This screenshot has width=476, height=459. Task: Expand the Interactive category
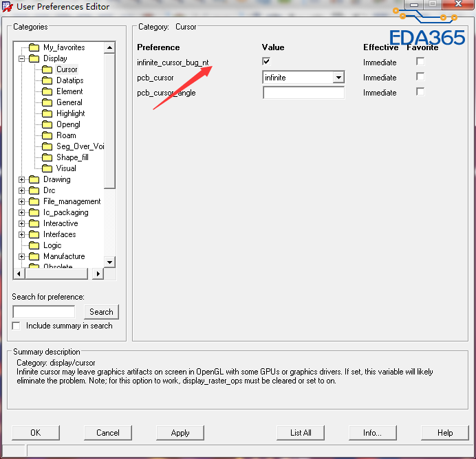tap(21, 223)
